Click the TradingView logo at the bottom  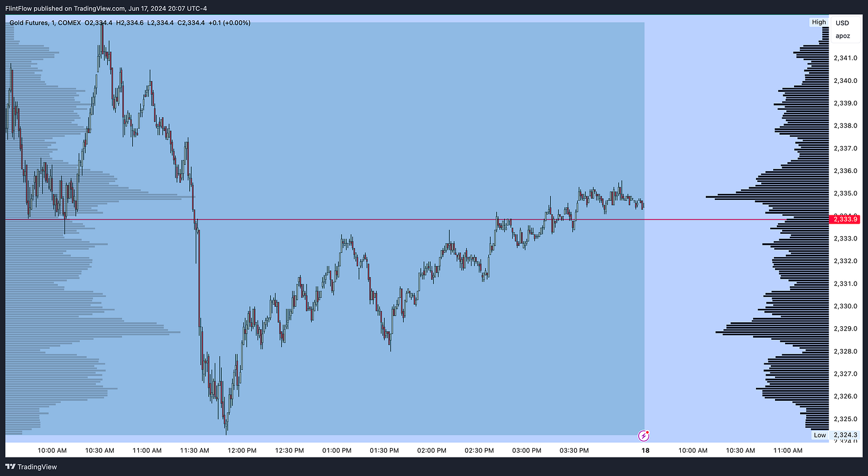click(31, 467)
